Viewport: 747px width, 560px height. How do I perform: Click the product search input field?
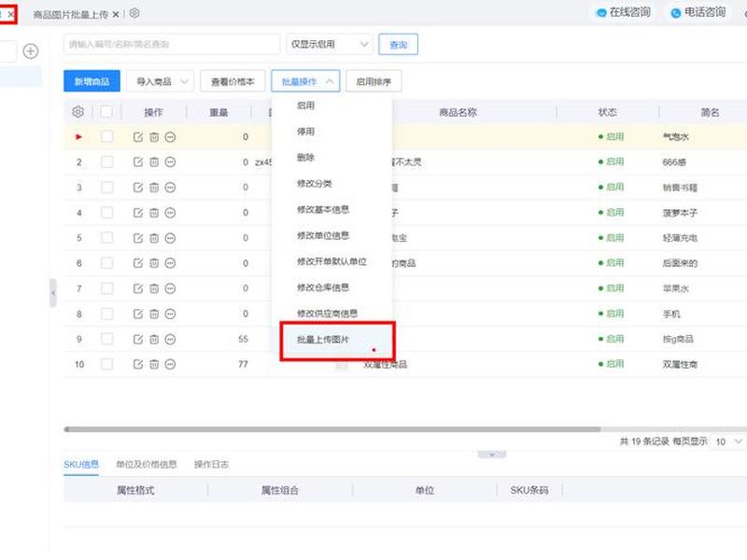(172, 44)
